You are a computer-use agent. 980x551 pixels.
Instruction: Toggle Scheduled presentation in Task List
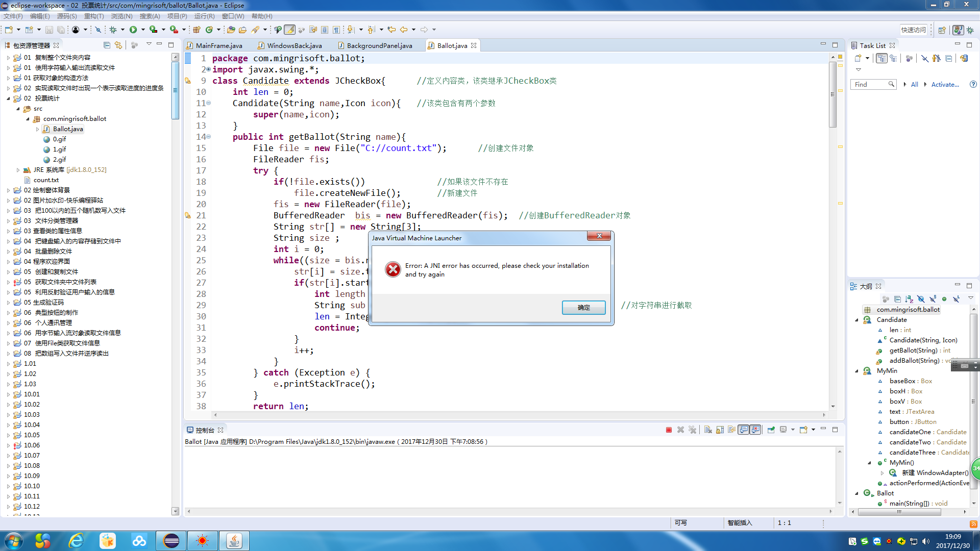893,58
